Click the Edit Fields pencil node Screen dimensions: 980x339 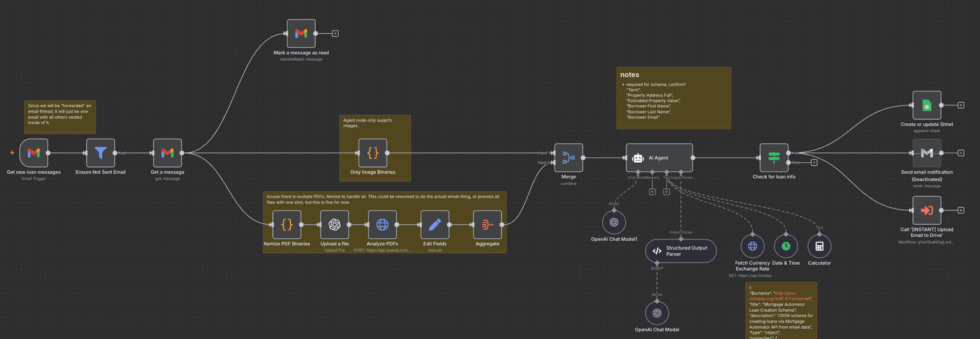click(x=435, y=225)
